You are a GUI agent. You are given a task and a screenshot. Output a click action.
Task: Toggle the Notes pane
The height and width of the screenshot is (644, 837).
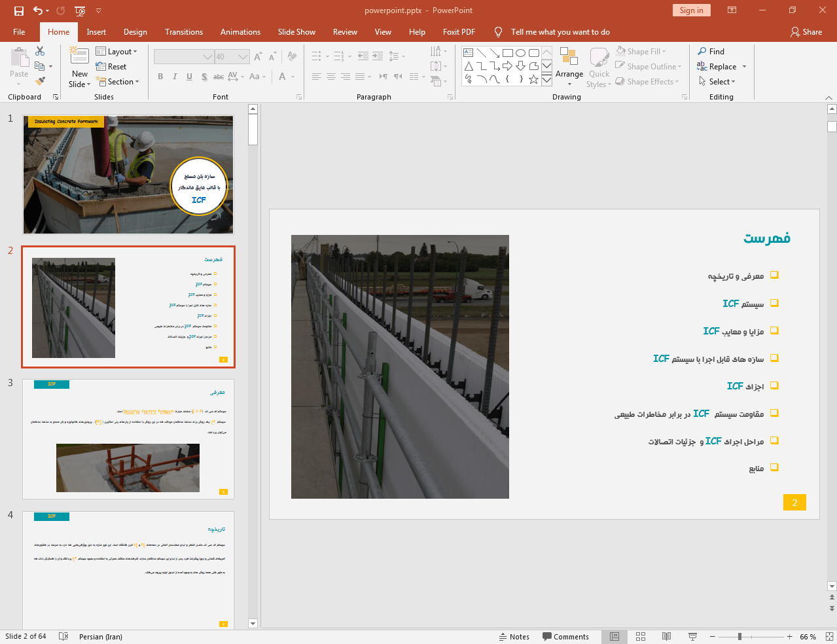pos(514,637)
